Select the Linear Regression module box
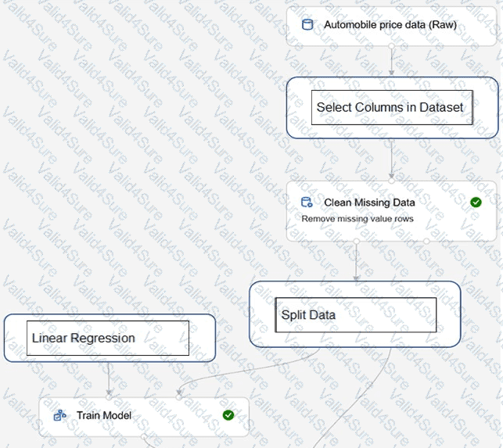503x448 pixels. coord(108,338)
